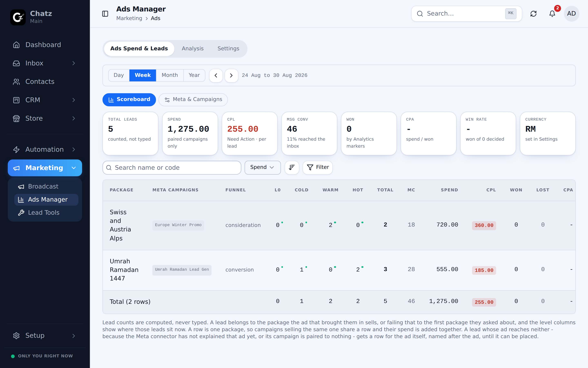This screenshot has width=588, height=368.
Task: Select the Day period toggle
Action: point(119,75)
